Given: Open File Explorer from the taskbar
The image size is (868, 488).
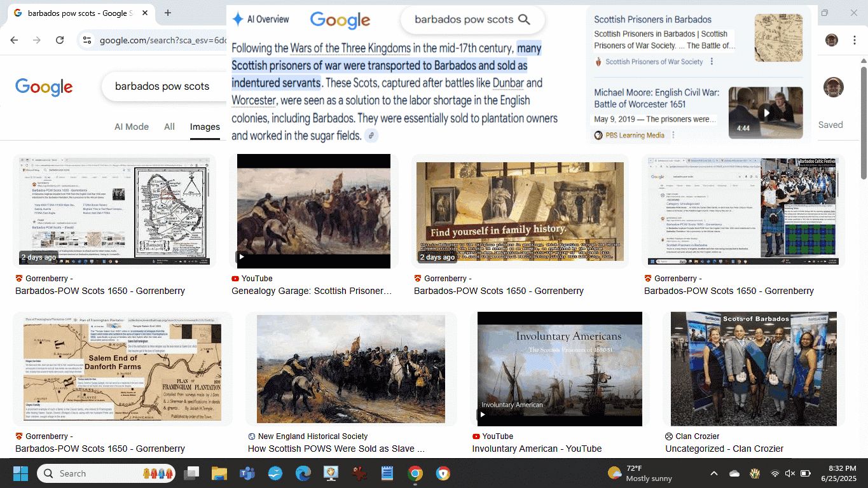Looking at the screenshot, I should [219, 473].
